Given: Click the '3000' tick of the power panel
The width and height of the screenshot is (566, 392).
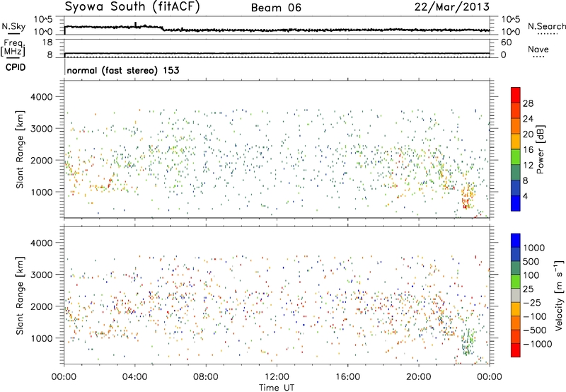Looking at the screenshot, I should [41, 129].
